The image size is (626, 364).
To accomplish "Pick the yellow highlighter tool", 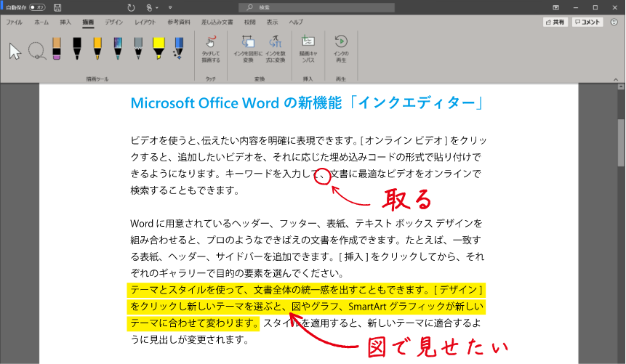I will (x=158, y=48).
